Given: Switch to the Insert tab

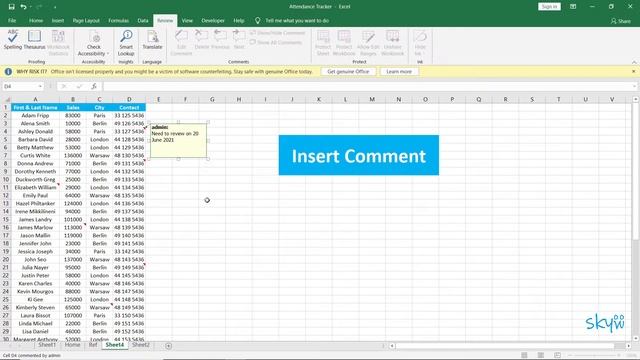Looking at the screenshot, I should coord(58,20).
